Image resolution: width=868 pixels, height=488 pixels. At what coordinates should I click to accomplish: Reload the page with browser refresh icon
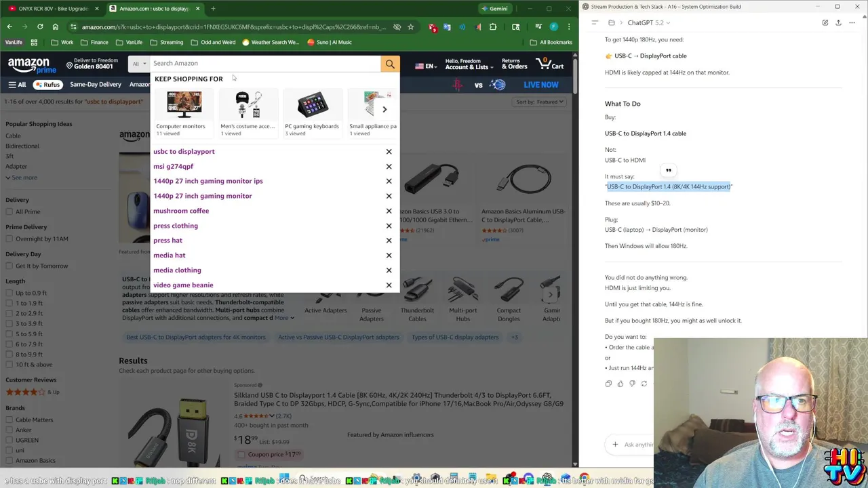(x=40, y=27)
